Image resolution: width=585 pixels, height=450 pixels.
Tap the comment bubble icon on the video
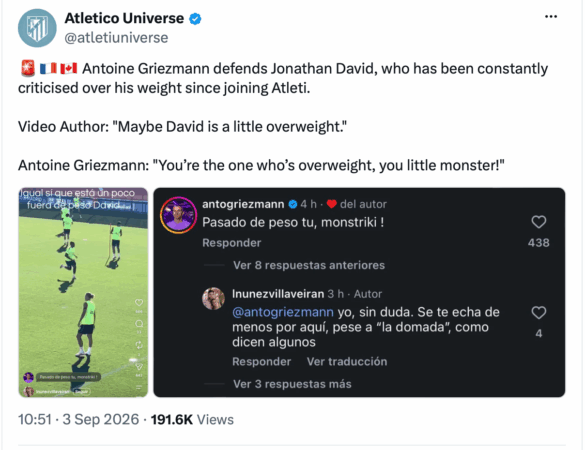point(139,323)
